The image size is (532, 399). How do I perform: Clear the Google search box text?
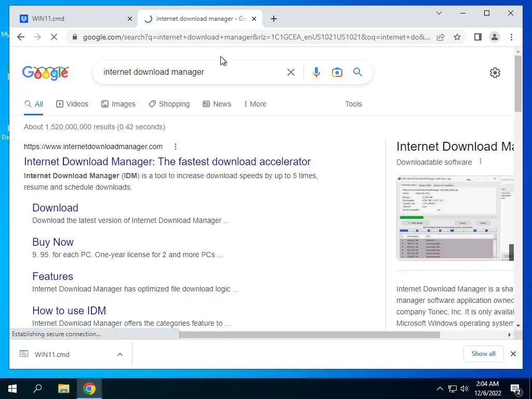click(x=291, y=72)
